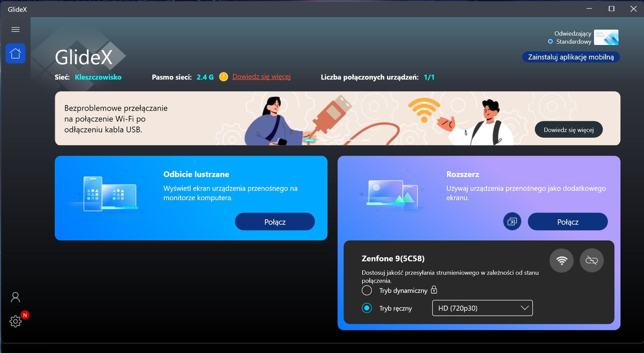Select the Tryb ręczny radio button
This screenshot has width=644, height=353.
pyautogui.click(x=367, y=308)
